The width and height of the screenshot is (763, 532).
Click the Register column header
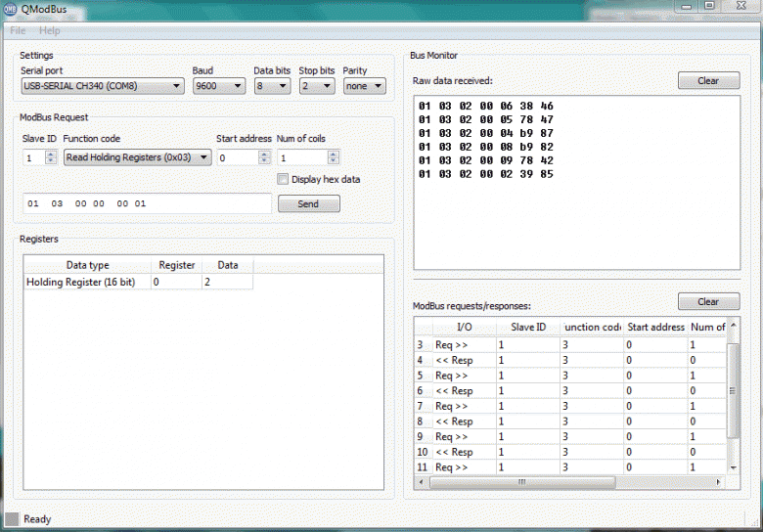(x=177, y=265)
